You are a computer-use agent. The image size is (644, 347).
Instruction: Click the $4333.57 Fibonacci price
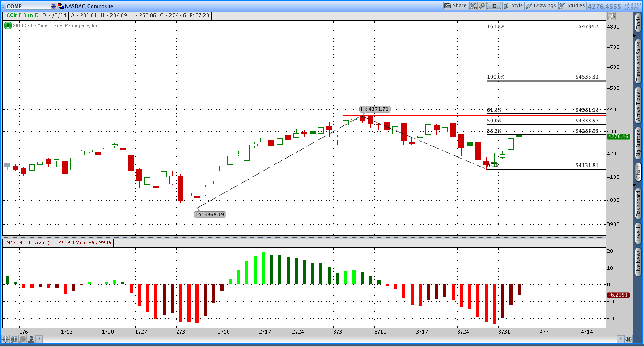pyautogui.click(x=587, y=121)
